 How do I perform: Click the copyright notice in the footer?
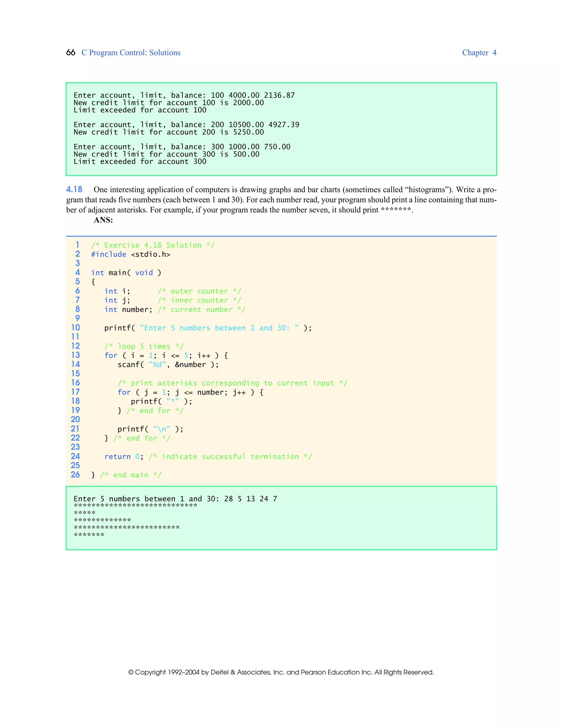pos(281,672)
